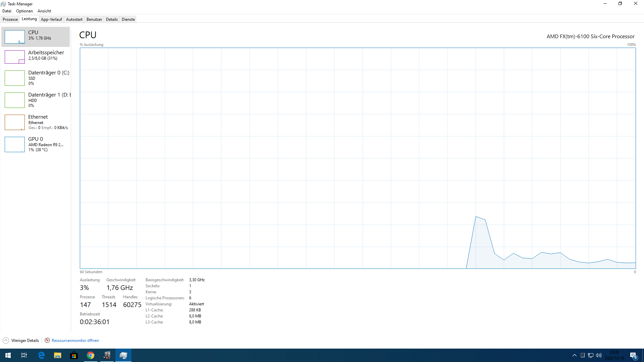The width and height of the screenshot is (644, 362).
Task: Switch to the App-Verlauf tab
Action: tap(51, 19)
